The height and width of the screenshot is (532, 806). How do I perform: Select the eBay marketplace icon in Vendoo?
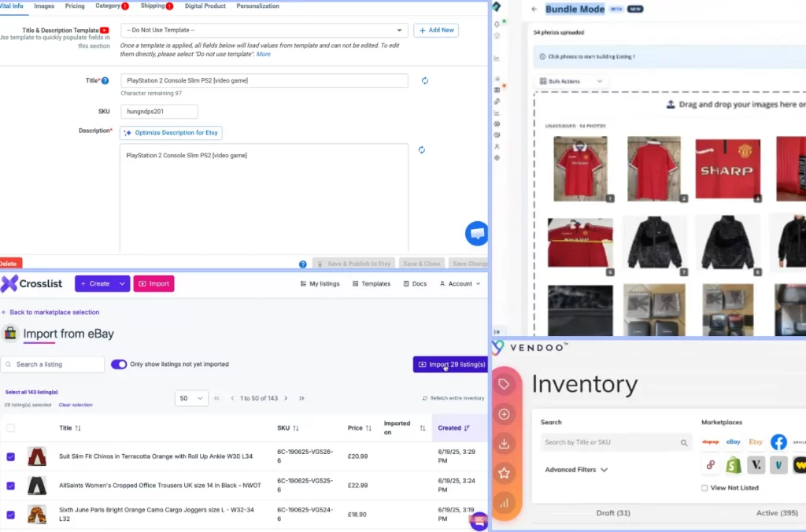733,442
